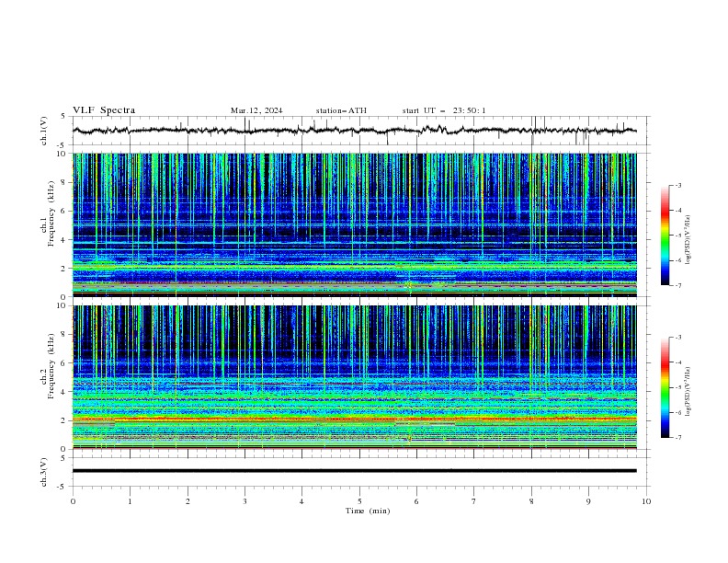
Task: Click the 'station=ATH' label
Action: pos(341,110)
